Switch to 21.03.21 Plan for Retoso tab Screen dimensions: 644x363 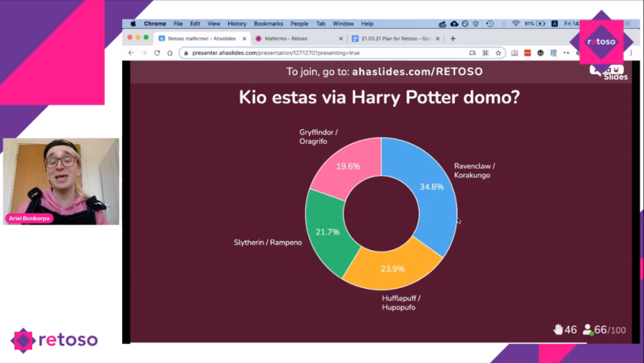pos(395,39)
